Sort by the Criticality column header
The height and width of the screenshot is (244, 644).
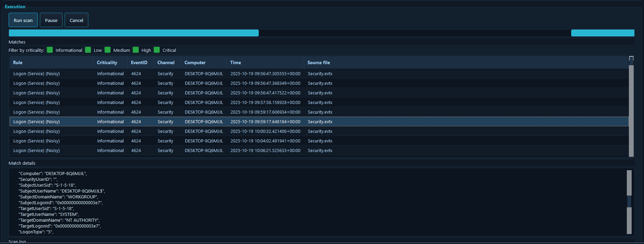point(107,62)
